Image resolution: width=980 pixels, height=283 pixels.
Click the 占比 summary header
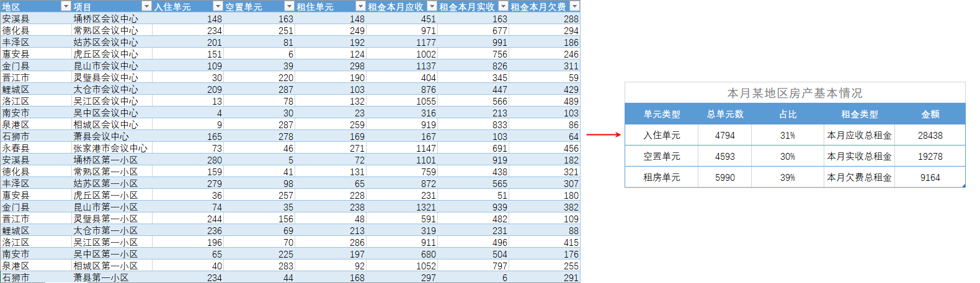(x=788, y=114)
